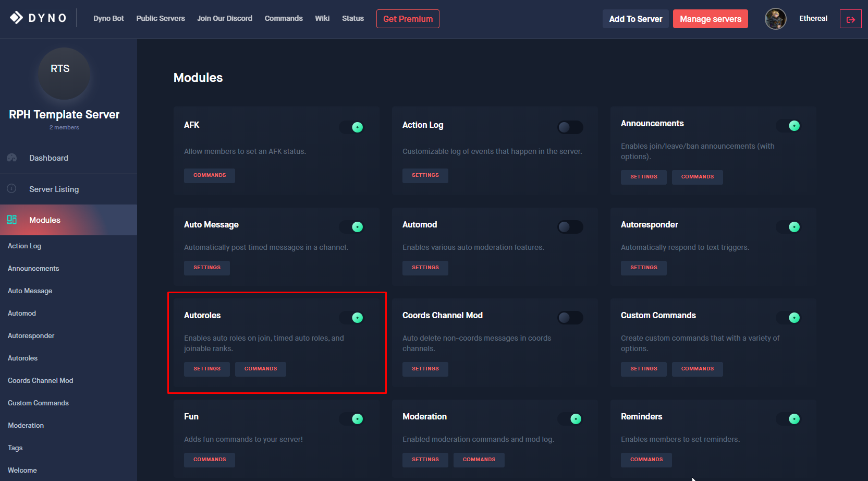Image resolution: width=868 pixels, height=481 pixels.
Task: Open Auto Message Settings button
Action: (207, 268)
